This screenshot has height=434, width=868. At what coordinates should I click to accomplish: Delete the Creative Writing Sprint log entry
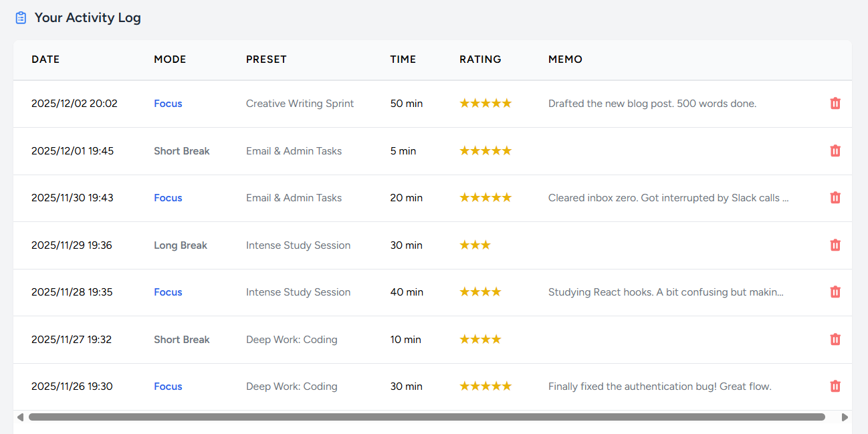tap(835, 104)
